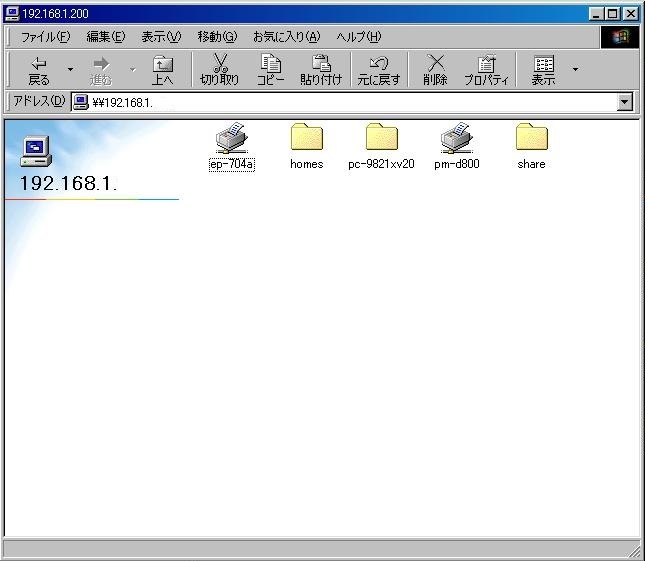Open the File (ファイル) menu
This screenshot has height=561, width=645.
pyautogui.click(x=45, y=37)
